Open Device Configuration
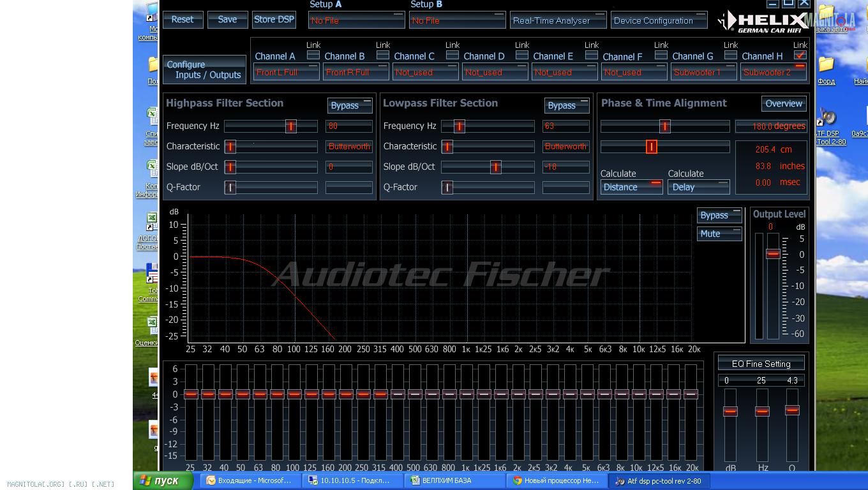Screen dimensions: 868x490 659,20
